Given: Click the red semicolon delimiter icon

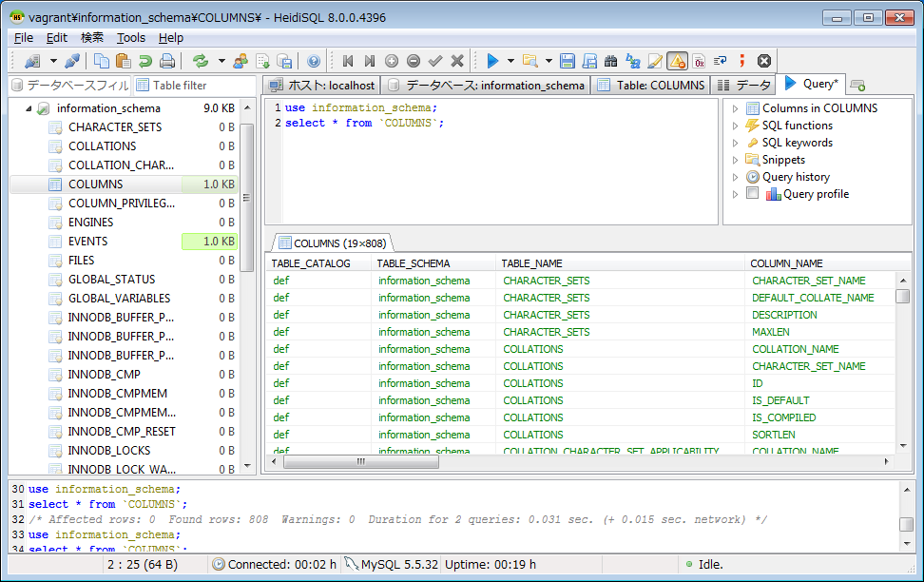Looking at the screenshot, I should [x=741, y=61].
